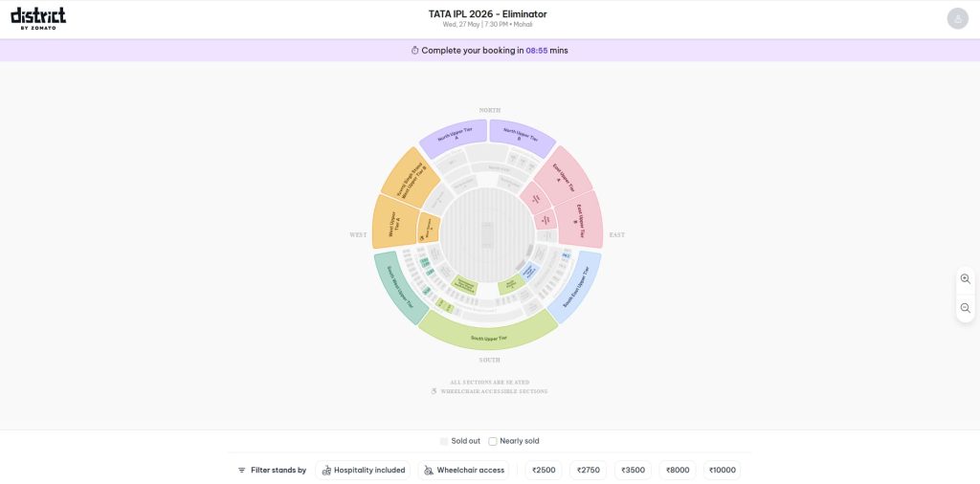This screenshot has width=980, height=484.
Task: Filter stands priced at ₹3500
Action: coord(634,471)
